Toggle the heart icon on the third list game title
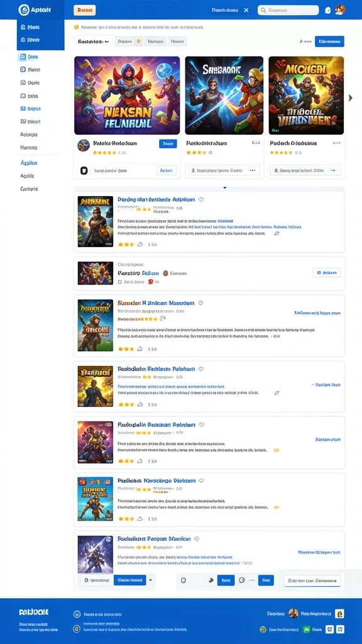 [200, 303]
